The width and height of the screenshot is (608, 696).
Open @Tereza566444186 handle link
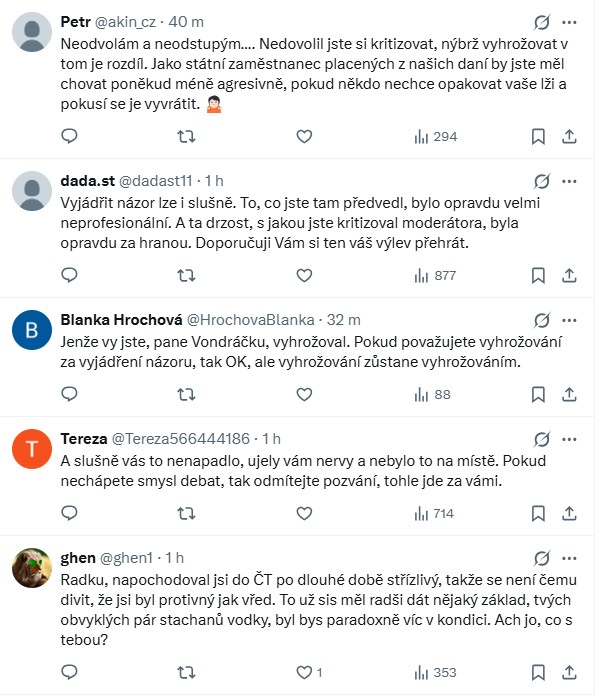(x=186, y=438)
